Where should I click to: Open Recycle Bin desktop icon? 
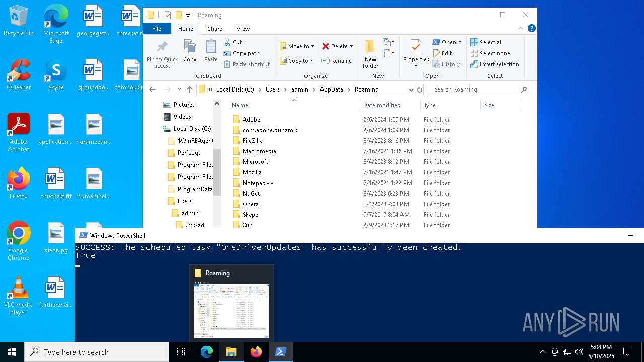pyautogui.click(x=19, y=21)
